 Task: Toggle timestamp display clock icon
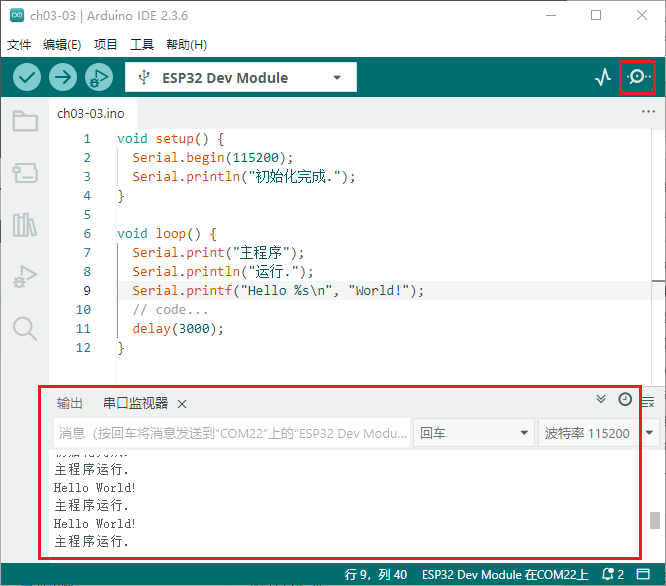pos(625,399)
